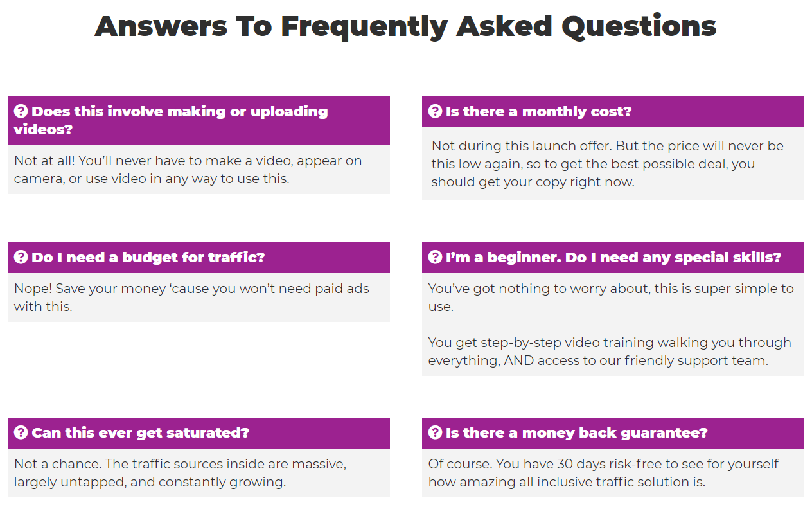Expand the 'Does this involve making or uploading videos?' header
The image size is (812, 516).
point(199,121)
